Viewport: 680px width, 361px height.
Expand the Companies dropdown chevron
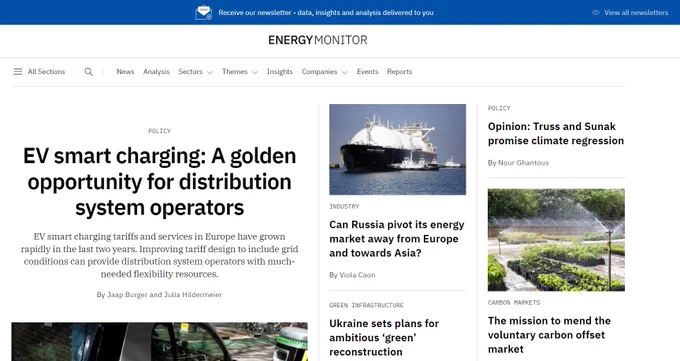[345, 72]
